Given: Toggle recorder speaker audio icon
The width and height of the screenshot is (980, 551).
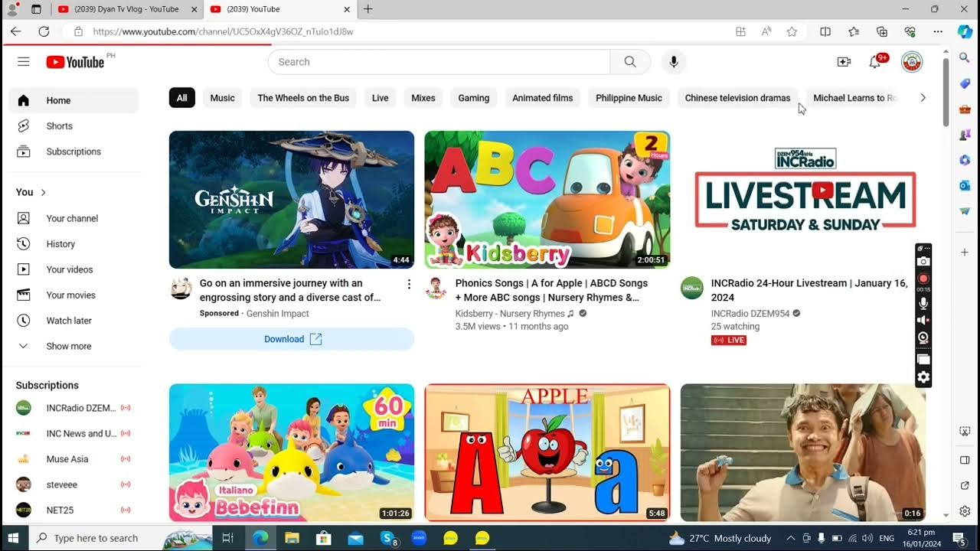Looking at the screenshot, I should (923, 321).
